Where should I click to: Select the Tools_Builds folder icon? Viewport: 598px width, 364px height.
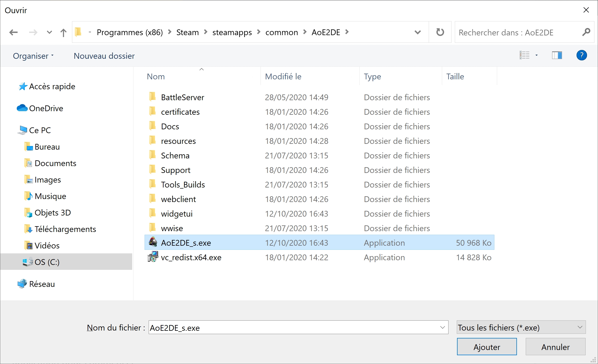point(153,184)
